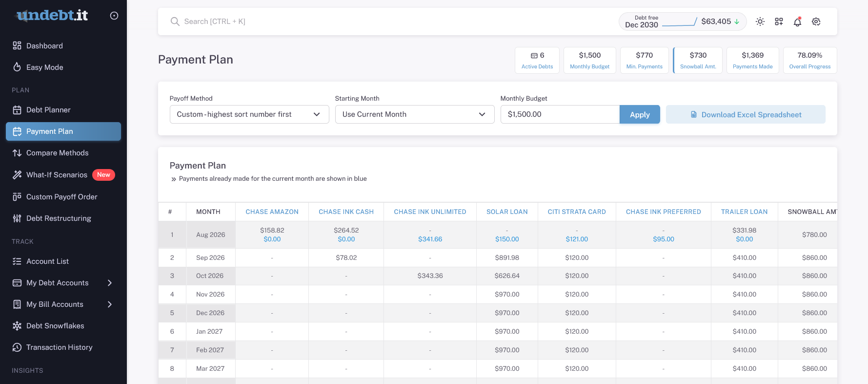Open Debt Snowflakes page

[x=63, y=326]
